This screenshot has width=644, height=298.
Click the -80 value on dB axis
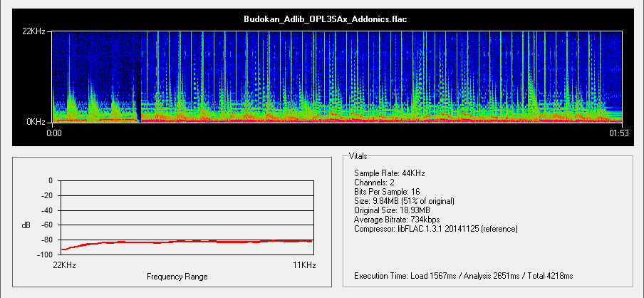46,240
